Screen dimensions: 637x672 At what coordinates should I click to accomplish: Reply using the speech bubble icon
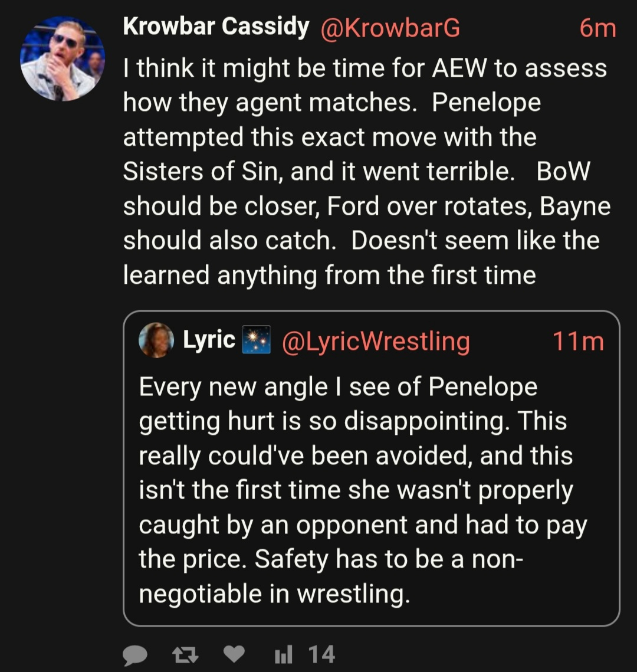(135, 655)
